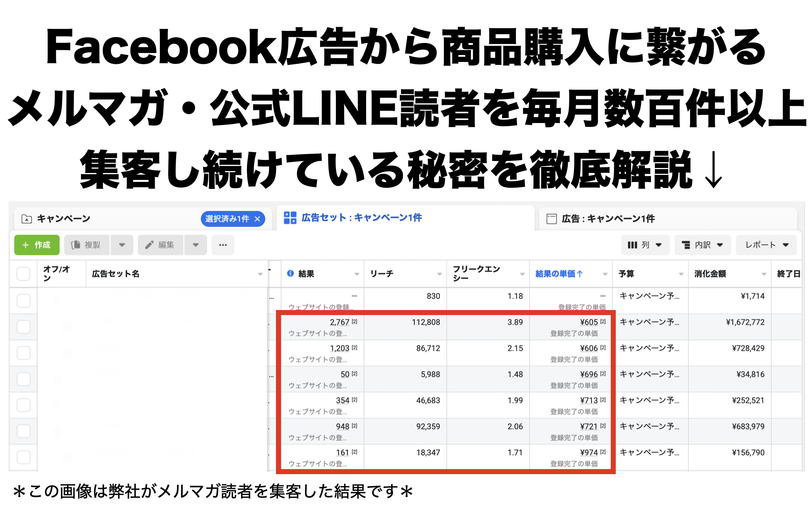
Task: Remove the 選択済み1件 filter with X
Action: point(257,219)
